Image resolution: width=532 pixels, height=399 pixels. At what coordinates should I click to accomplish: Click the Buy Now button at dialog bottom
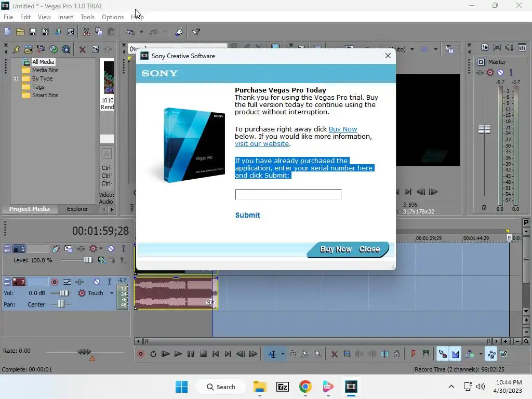336,249
